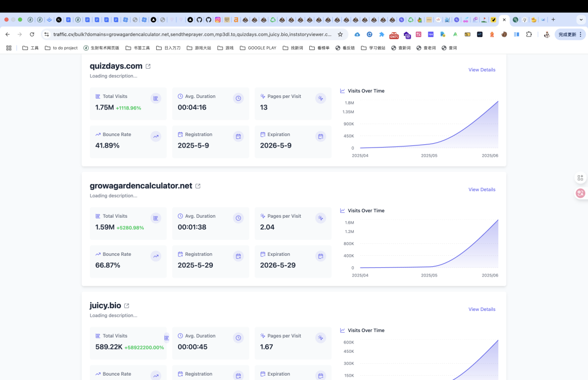The width and height of the screenshot is (588, 380).
Task: Open the 生财有术网页版 bookmark
Action: pyautogui.click(x=101, y=48)
